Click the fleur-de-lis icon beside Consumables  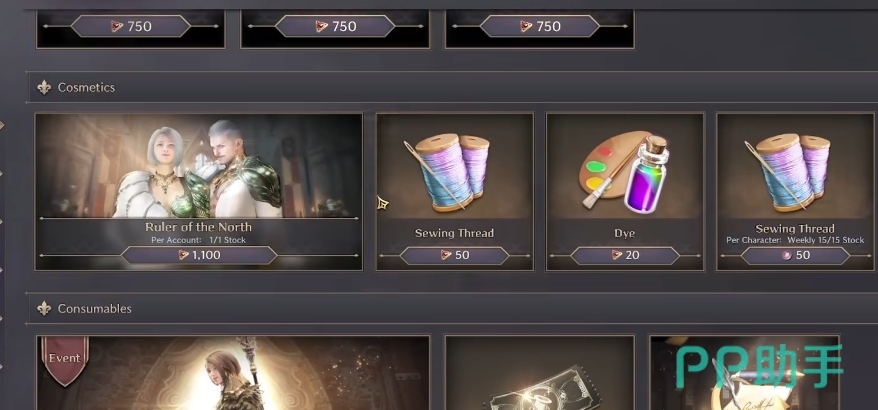coord(44,309)
